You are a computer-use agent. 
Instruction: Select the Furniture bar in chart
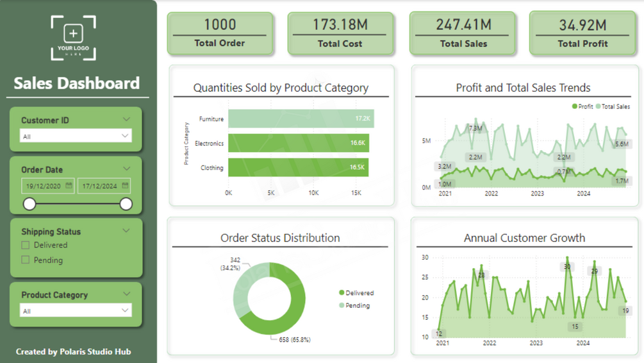[301, 119]
